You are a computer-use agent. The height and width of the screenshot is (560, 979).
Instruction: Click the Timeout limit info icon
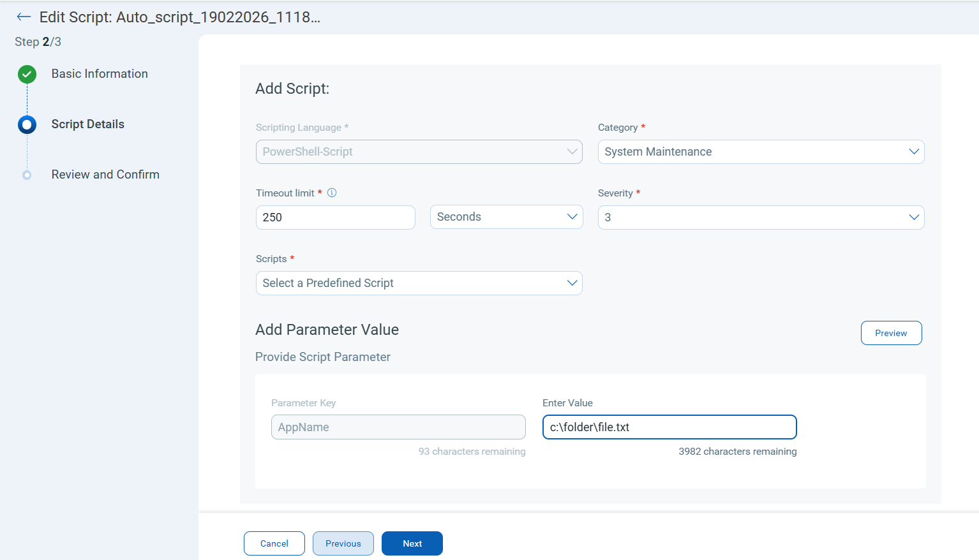click(332, 193)
